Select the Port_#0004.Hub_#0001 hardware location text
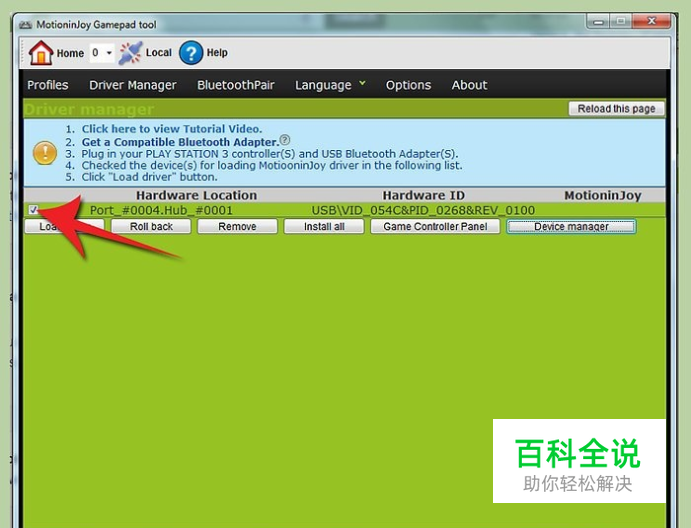This screenshot has width=691, height=528. tap(161, 210)
